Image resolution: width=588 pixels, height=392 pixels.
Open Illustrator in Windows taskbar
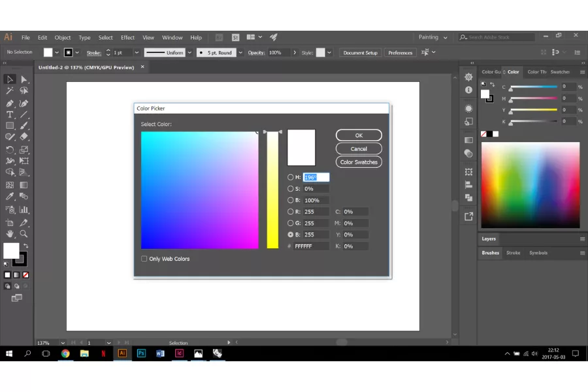122,353
